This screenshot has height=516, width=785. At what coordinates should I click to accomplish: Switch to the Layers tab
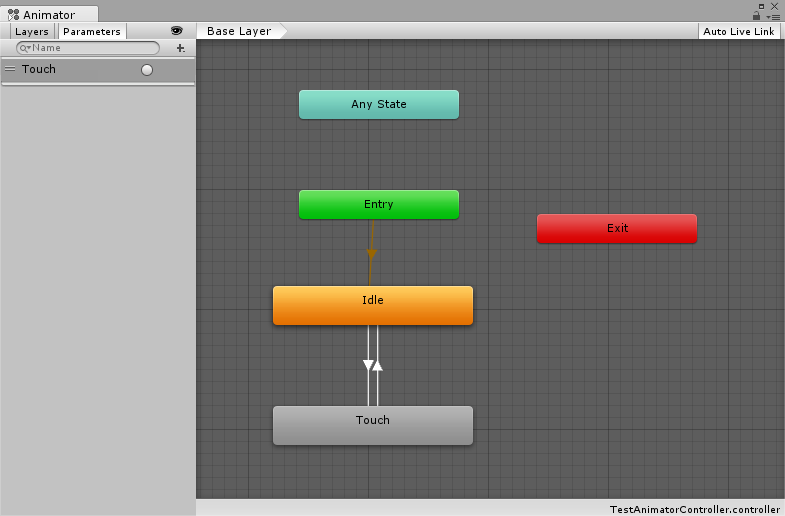(32, 32)
